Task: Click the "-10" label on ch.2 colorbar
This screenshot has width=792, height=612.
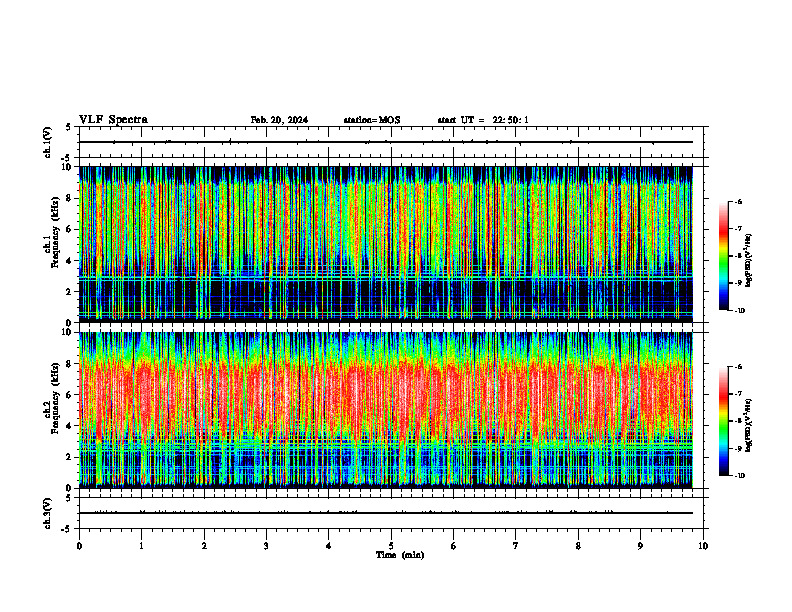Action: (738, 476)
